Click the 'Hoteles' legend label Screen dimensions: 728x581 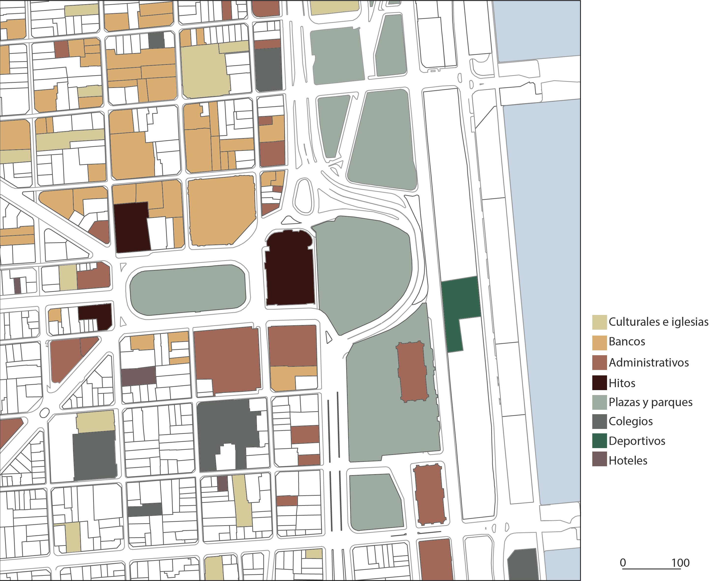point(628,461)
